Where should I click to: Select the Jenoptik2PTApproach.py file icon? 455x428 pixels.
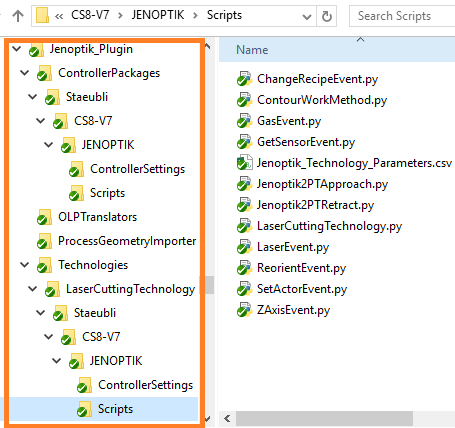(x=244, y=184)
